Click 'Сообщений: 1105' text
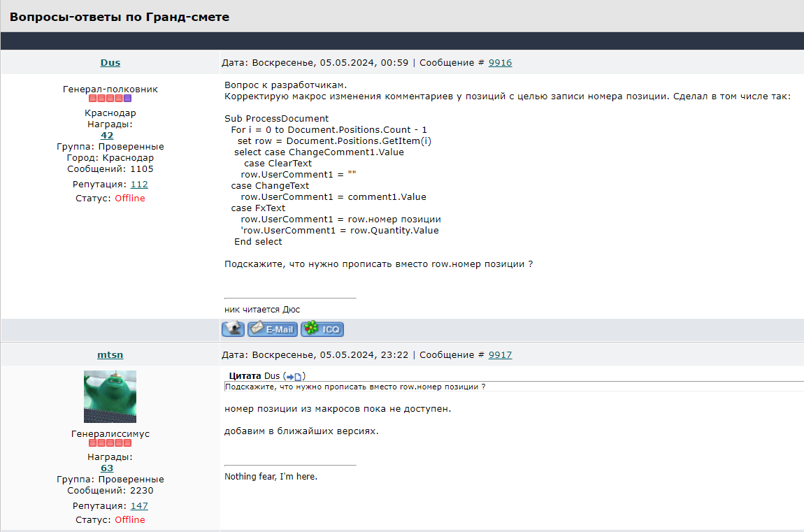The image size is (804, 532). 110,169
